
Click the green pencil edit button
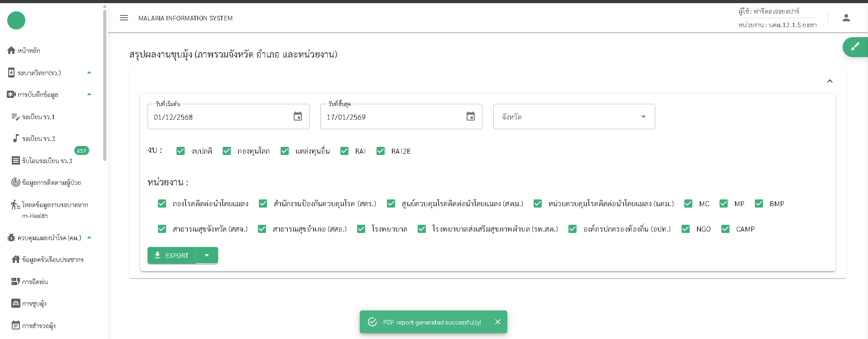tap(854, 47)
